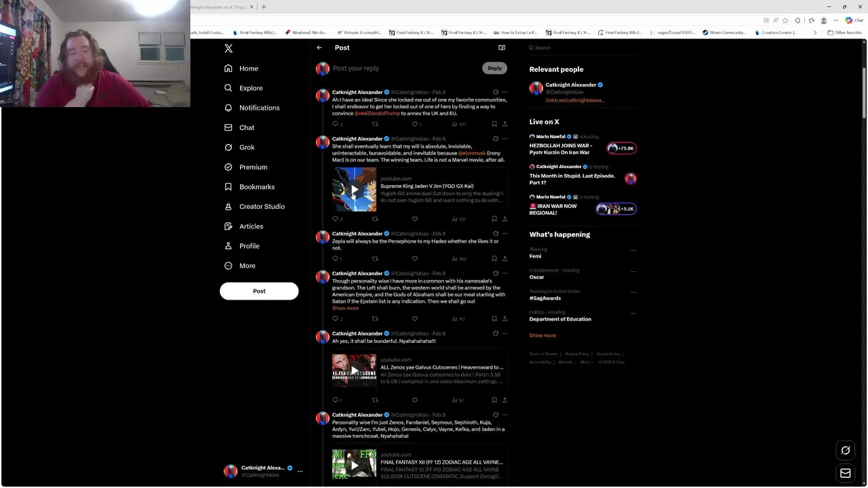The image size is (868, 488).
Task: Click the Reply button
Action: click(x=494, y=68)
